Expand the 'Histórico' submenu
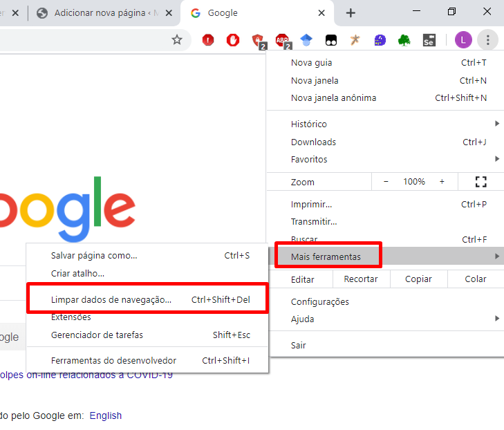The width and height of the screenshot is (504, 430). click(x=385, y=124)
